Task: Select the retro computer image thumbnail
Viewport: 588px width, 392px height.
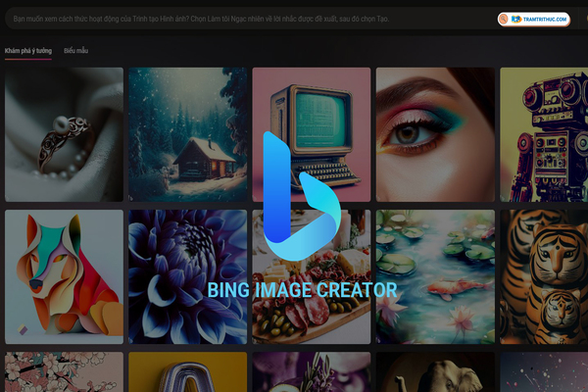Action: pyautogui.click(x=312, y=134)
